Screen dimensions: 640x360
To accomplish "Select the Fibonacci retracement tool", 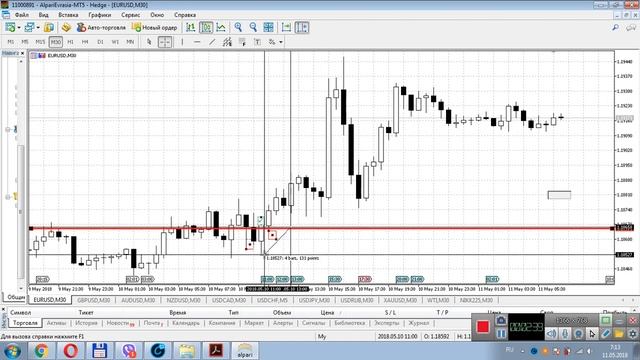I will (x=242, y=42).
